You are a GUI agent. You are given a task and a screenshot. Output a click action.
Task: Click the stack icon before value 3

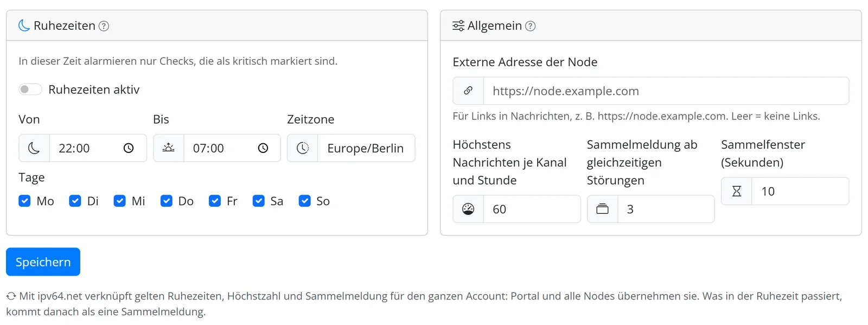tap(603, 209)
